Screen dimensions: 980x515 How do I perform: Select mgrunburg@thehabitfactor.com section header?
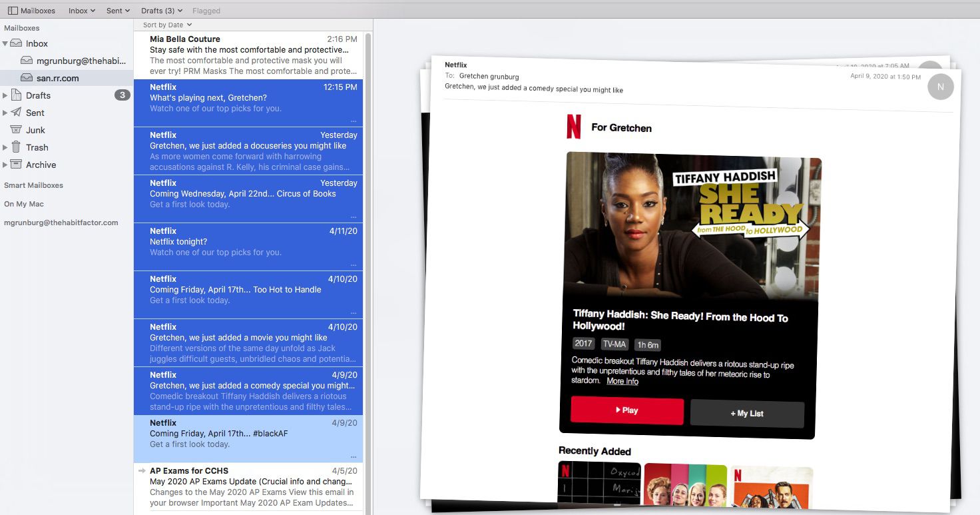click(61, 223)
